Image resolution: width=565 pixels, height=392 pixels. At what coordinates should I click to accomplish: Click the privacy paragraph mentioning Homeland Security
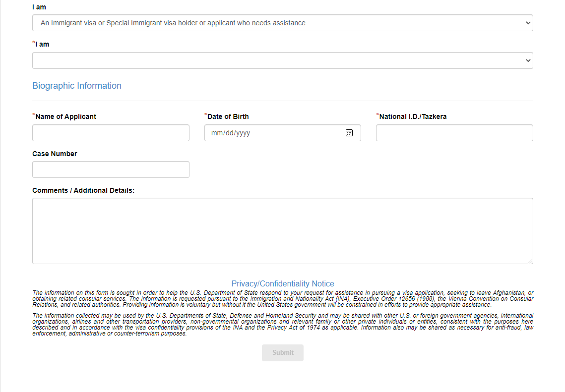283,325
